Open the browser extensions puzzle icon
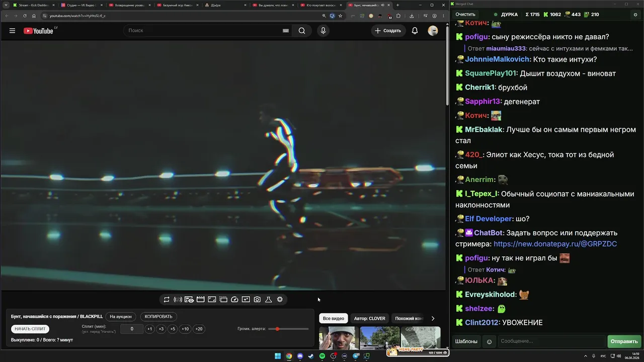644x362 pixels. [x=398, y=16]
